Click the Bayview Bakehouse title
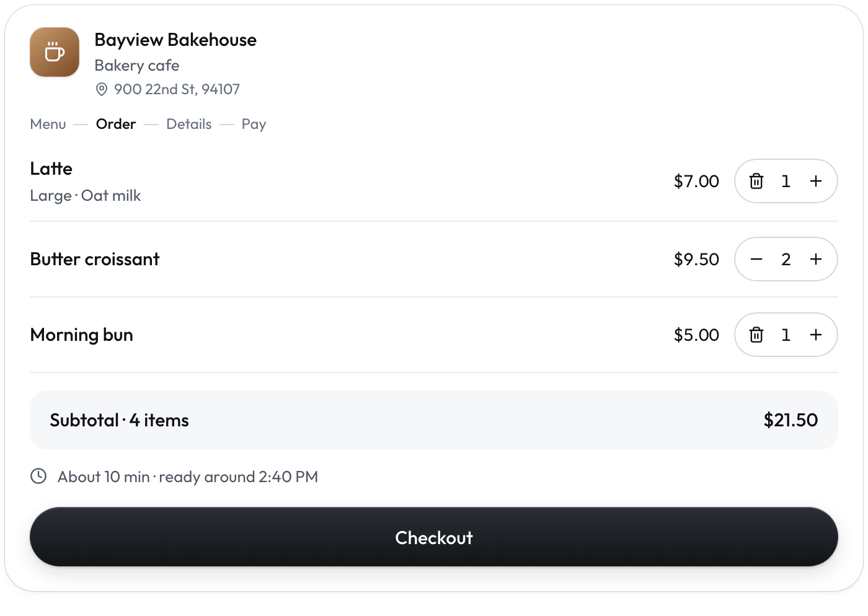868x616 pixels. pyautogui.click(x=175, y=40)
